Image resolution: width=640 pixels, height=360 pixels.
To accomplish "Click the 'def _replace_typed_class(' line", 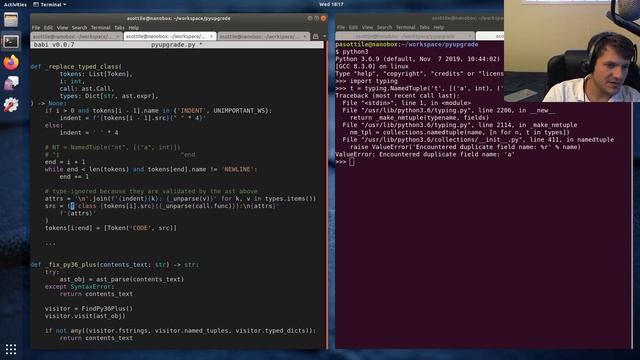I will (76, 67).
